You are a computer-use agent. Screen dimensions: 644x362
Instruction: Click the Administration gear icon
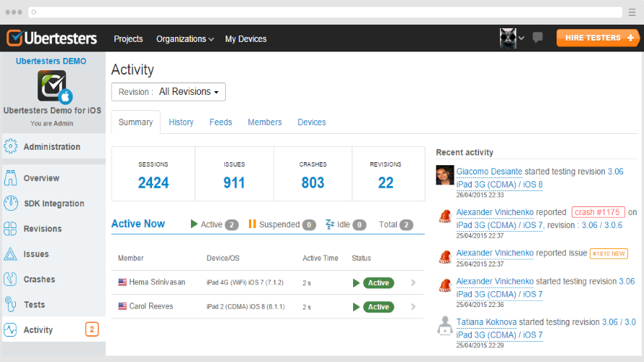pos(11,146)
